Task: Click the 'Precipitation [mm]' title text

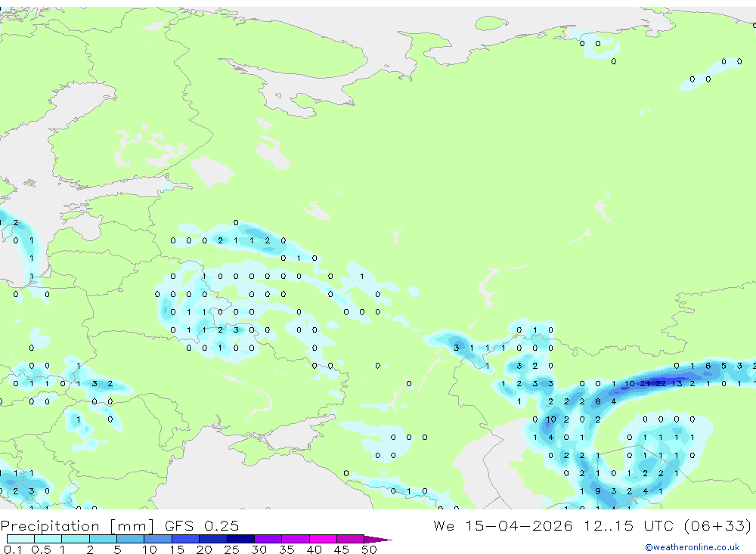Action: click(x=77, y=526)
